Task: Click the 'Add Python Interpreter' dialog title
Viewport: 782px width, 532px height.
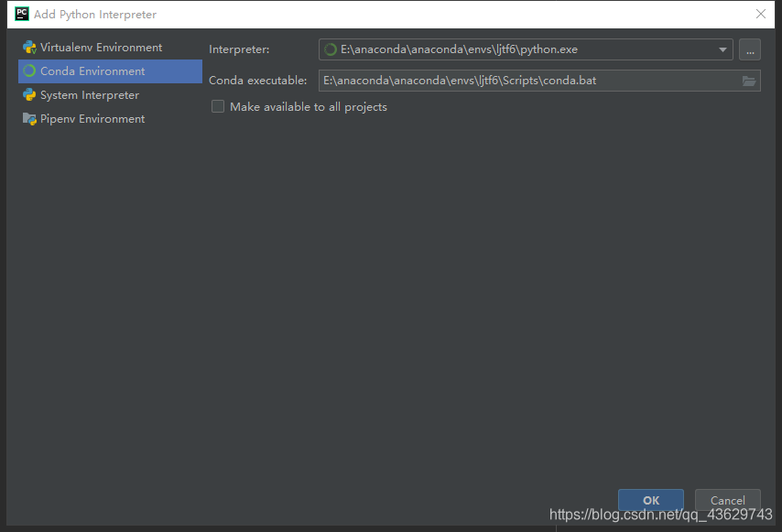Action: click(95, 15)
